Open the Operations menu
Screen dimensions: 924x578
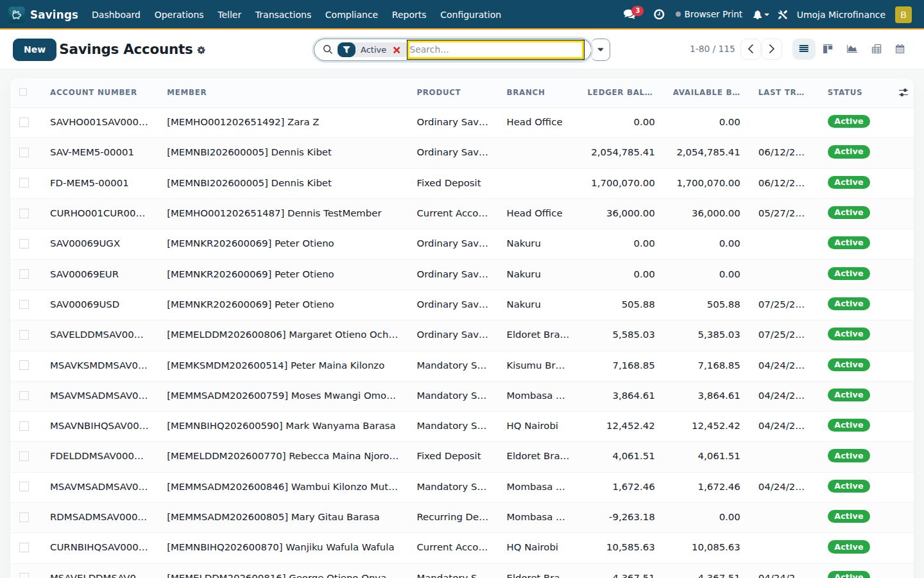click(x=179, y=14)
